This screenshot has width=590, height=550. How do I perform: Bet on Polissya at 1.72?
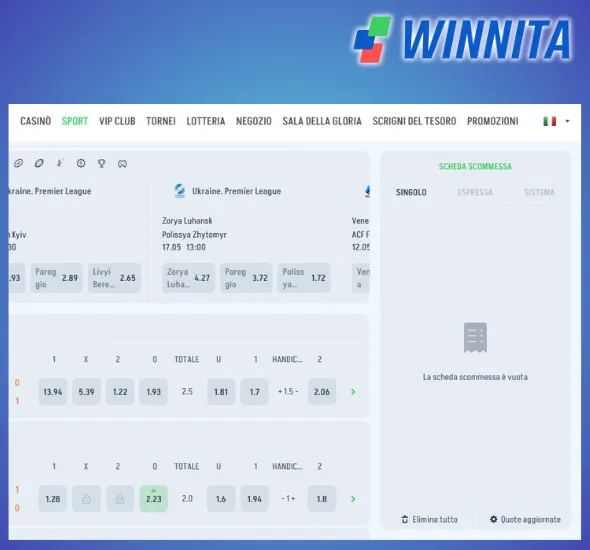pos(304,278)
